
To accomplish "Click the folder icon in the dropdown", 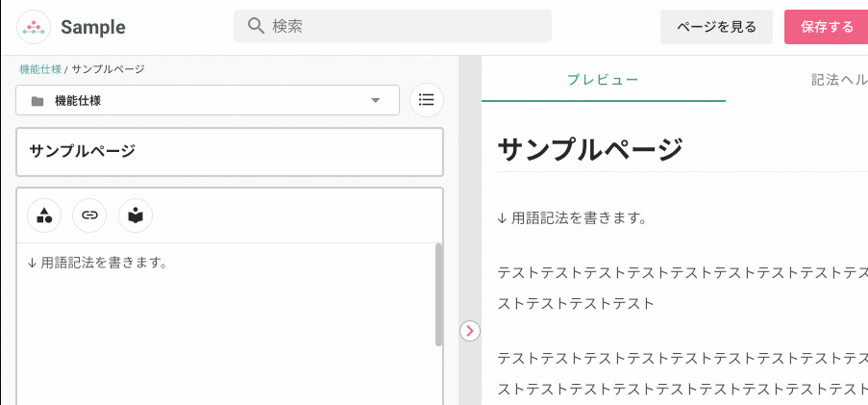I will click(x=37, y=101).
